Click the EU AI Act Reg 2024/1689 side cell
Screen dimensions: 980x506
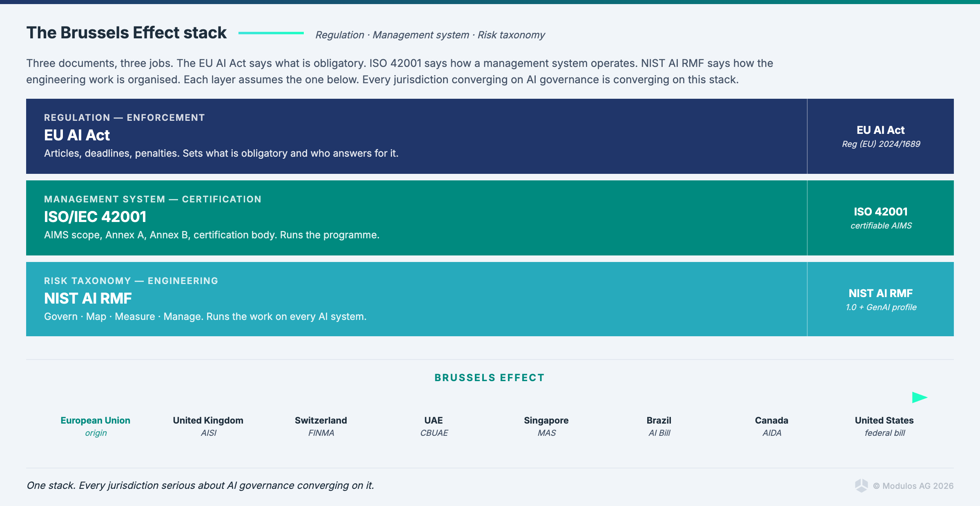880,136
